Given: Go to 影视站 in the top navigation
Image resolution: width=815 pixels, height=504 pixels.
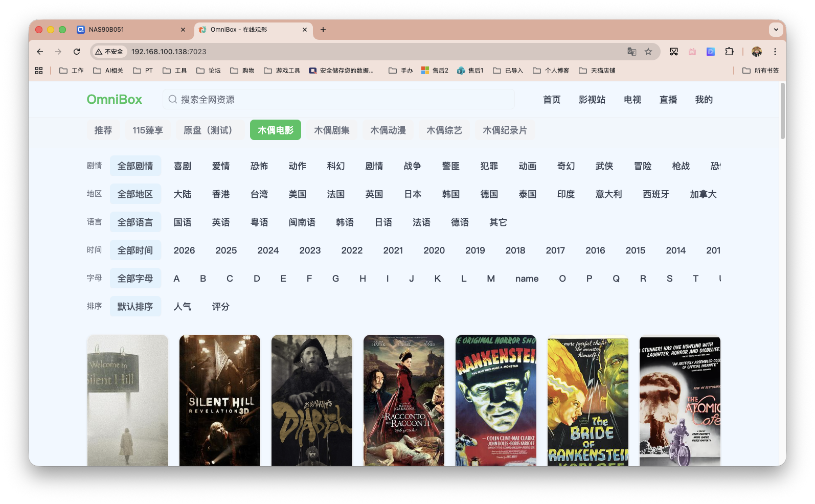Looking at the screenshot, I should pos(592,100).
